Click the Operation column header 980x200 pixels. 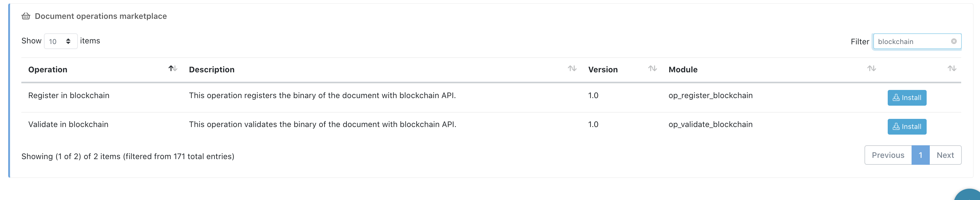pyautogui.click(x=48, y=70)
